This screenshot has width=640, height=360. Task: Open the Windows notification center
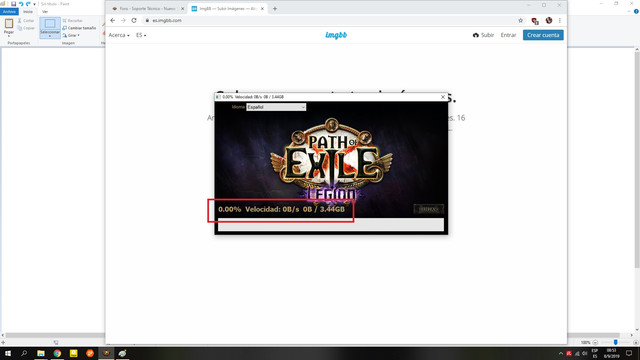coord(629,353)
